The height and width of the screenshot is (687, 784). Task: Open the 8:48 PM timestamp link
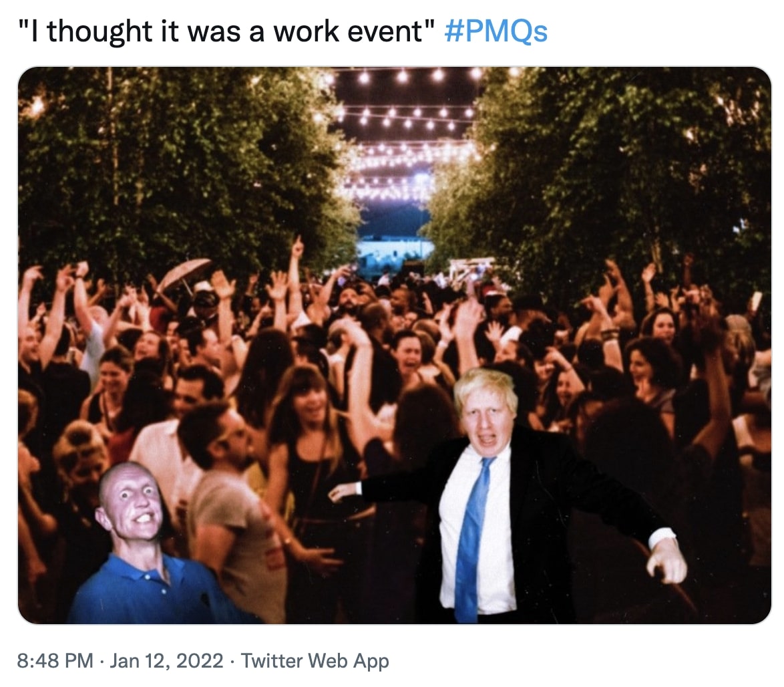55,660
